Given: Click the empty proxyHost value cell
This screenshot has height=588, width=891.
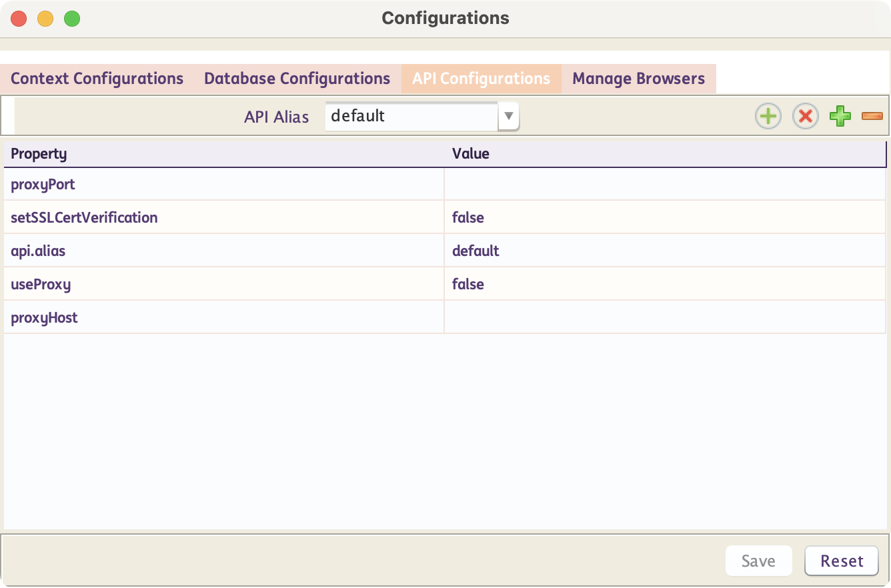Looking at the screenshot, I should [x=664, y=318].
